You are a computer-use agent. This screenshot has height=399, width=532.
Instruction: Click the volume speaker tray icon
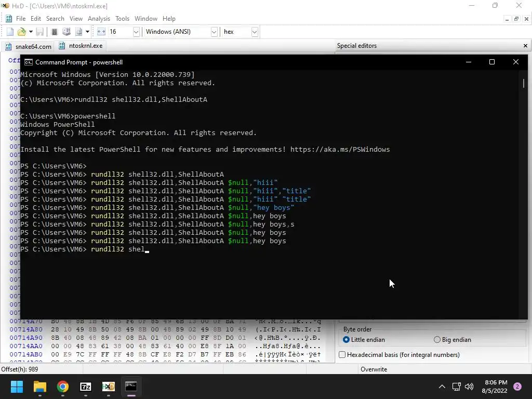click(x=469, y=387)
